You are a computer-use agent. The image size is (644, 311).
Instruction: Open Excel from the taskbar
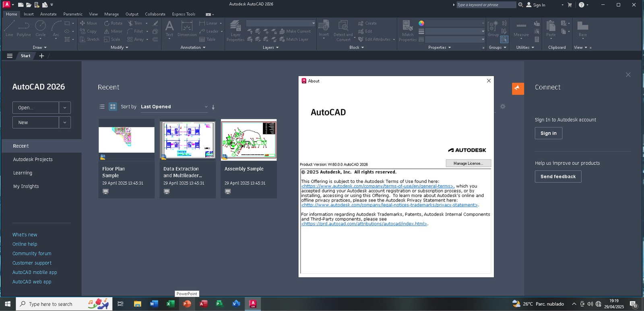(x=170, y=304)
